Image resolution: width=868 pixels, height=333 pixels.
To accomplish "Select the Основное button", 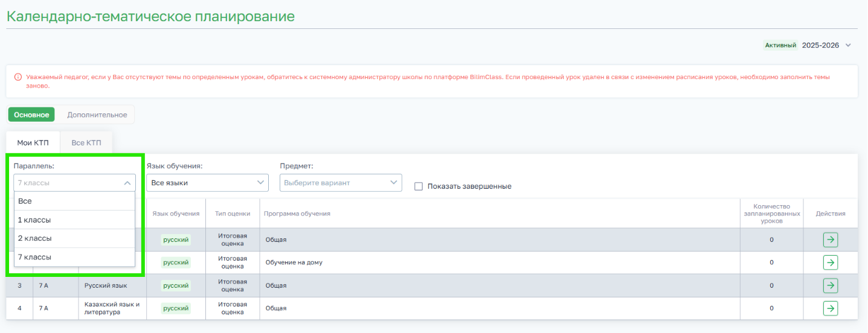I will click(x=31, y=115).
